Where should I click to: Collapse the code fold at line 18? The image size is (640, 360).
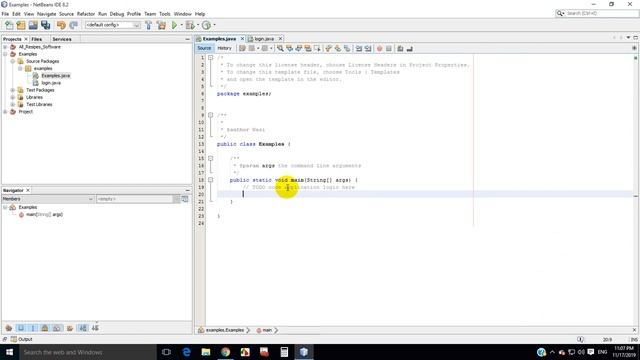(211, 180)
